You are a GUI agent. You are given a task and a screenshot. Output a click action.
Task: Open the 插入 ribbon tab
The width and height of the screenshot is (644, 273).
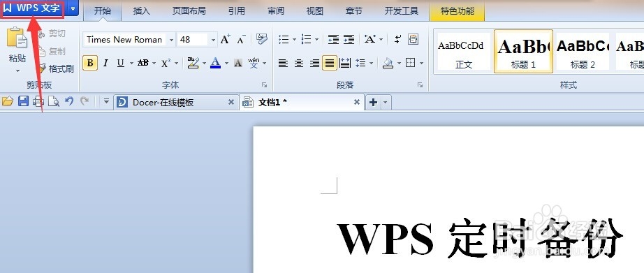coord(142,11)
